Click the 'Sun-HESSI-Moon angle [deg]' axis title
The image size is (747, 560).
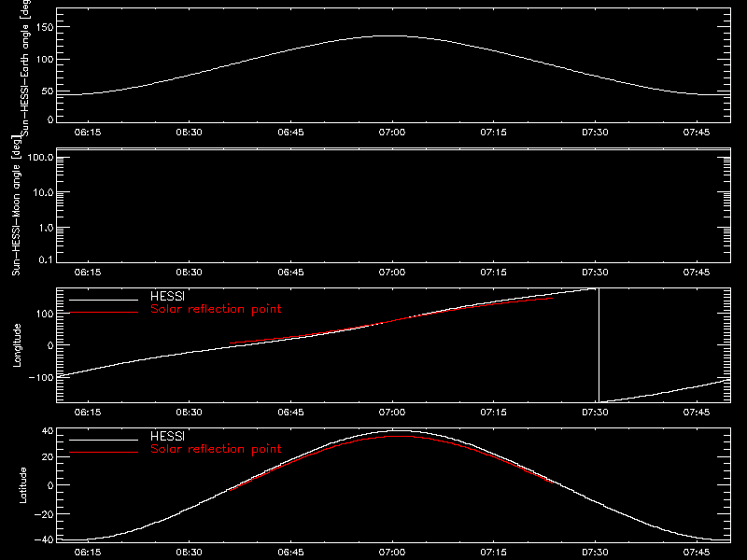16,205
